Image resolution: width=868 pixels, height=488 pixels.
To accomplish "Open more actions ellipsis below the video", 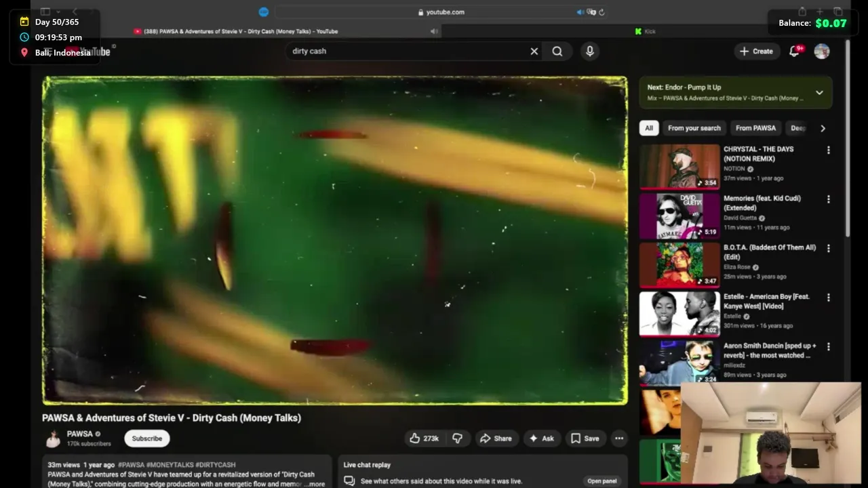I will tap(619, 439).
